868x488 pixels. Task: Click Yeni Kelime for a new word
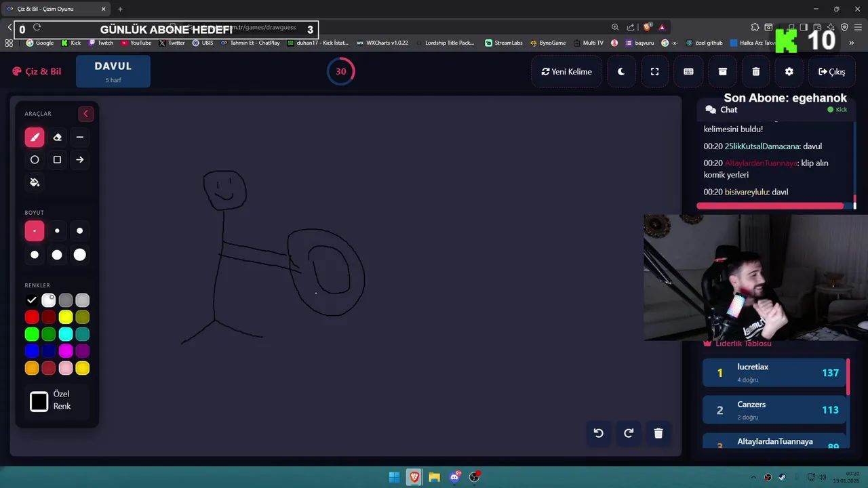(x=566, y=72)
